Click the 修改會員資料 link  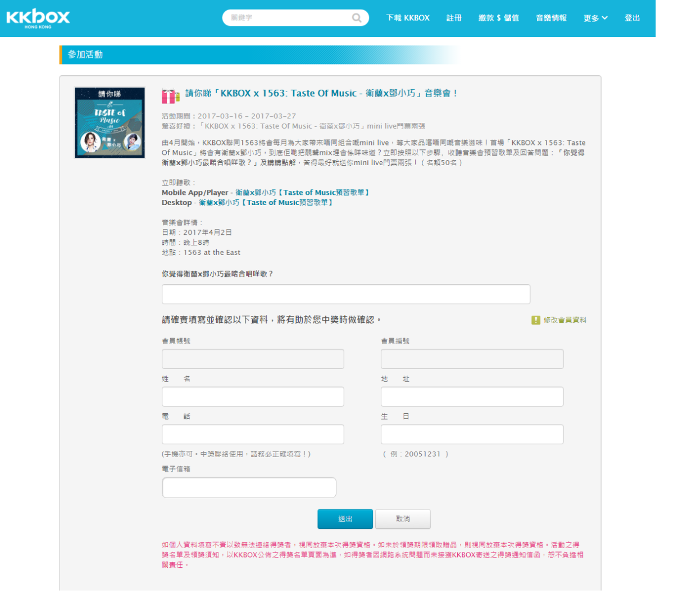[564, 320]
